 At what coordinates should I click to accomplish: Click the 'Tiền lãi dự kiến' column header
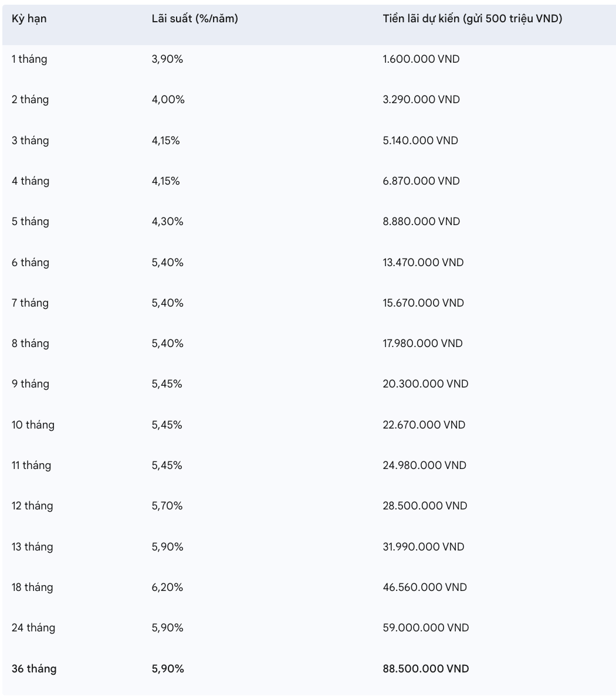472,19
